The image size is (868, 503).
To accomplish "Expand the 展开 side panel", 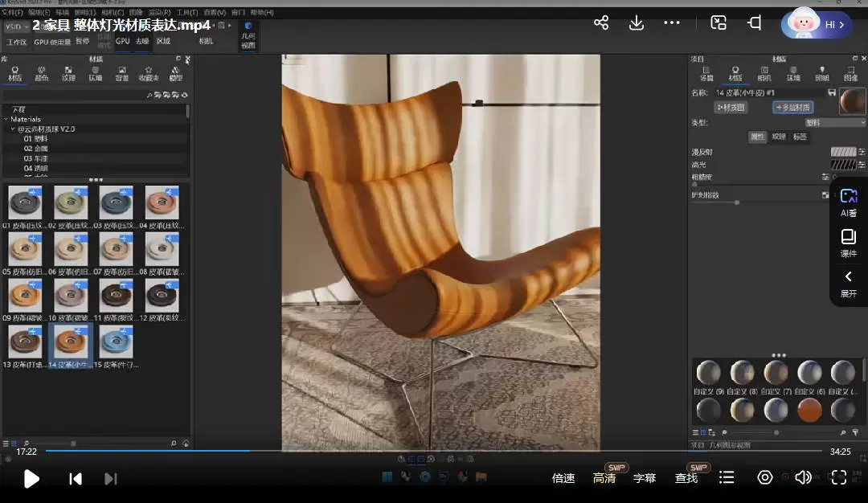I will coord(849,284).
